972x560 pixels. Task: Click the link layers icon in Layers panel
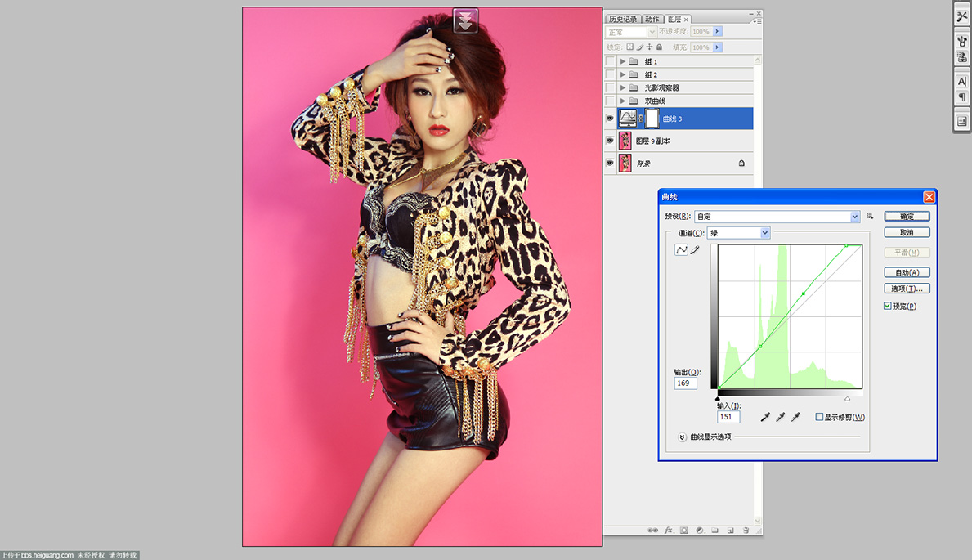(652, 531)
